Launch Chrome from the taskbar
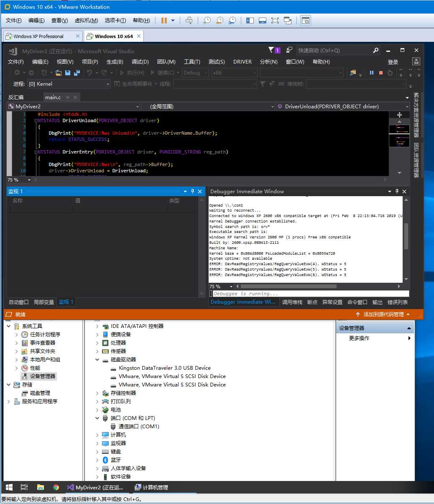Viewport: 434px width, 504px height. click(x=56, y=487)
